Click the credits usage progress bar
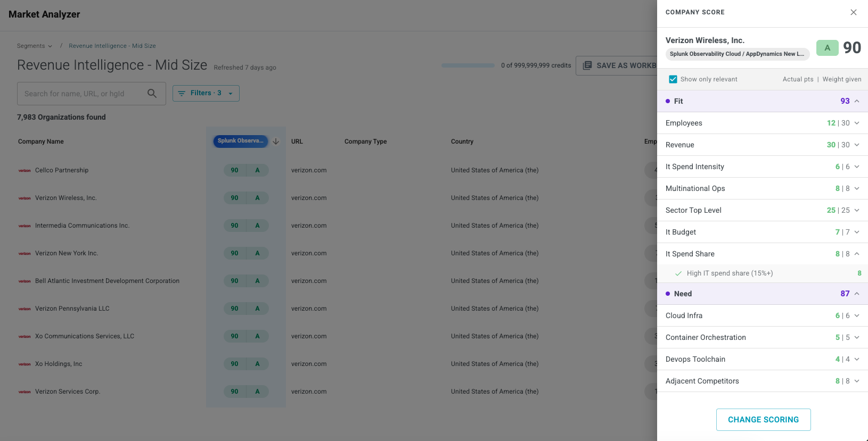This screenshot has height=441, width=868. click(x=468, y=65)
